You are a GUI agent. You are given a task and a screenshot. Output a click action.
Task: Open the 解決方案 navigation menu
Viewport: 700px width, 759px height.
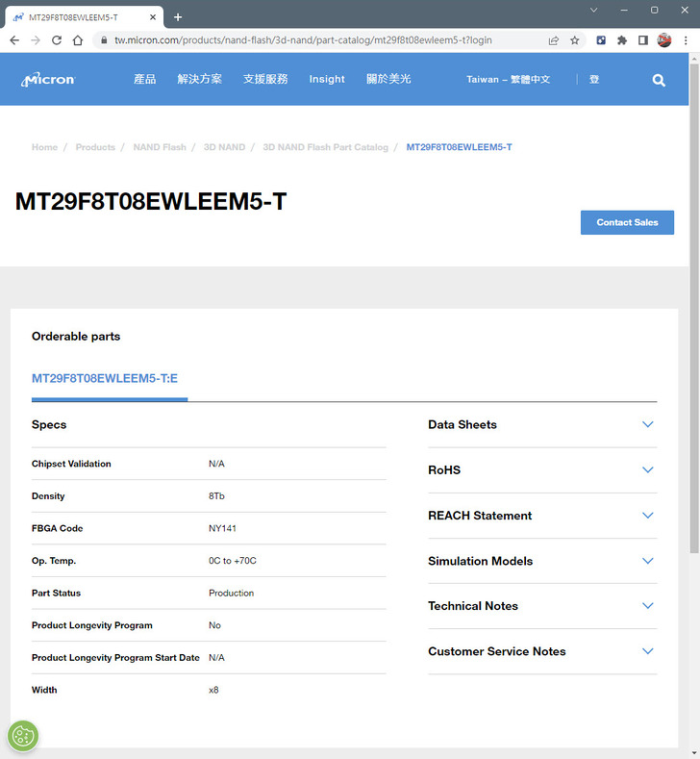coord(199,79)
